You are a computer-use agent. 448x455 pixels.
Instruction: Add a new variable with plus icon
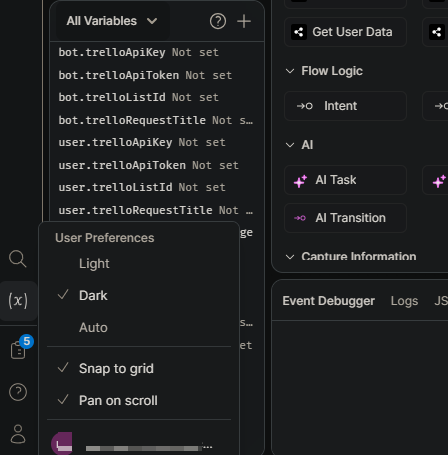tap(244, 21)
